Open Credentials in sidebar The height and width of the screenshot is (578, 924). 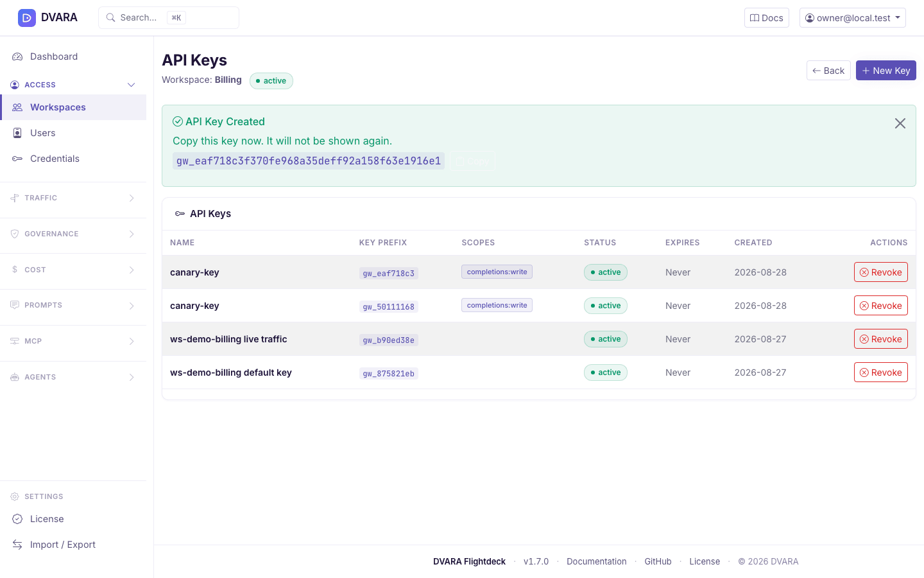pos(73,159)
